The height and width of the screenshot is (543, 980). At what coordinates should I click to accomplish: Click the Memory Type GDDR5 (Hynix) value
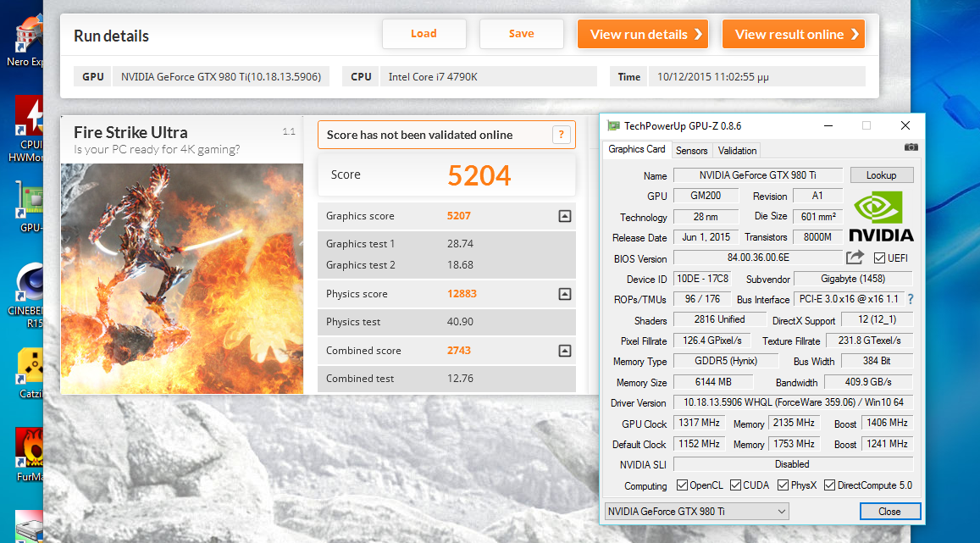pyautogui.click(x=726, y=361)
